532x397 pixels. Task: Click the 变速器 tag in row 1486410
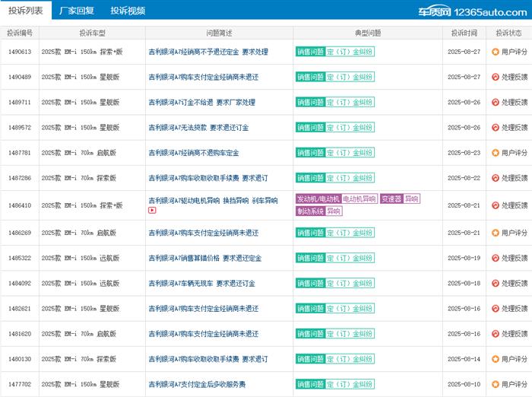point(391,199)
